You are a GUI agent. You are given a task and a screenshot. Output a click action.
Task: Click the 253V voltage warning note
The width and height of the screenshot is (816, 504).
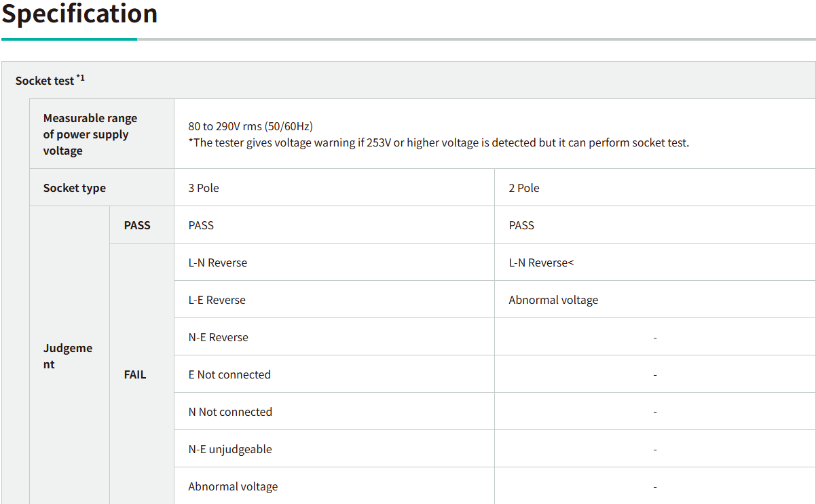point(439,142)
